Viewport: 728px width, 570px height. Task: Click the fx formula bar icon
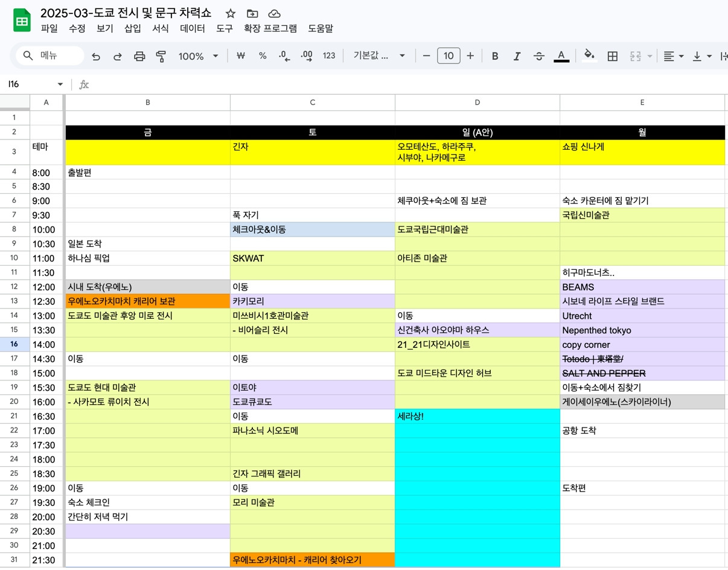click(84, 85)
